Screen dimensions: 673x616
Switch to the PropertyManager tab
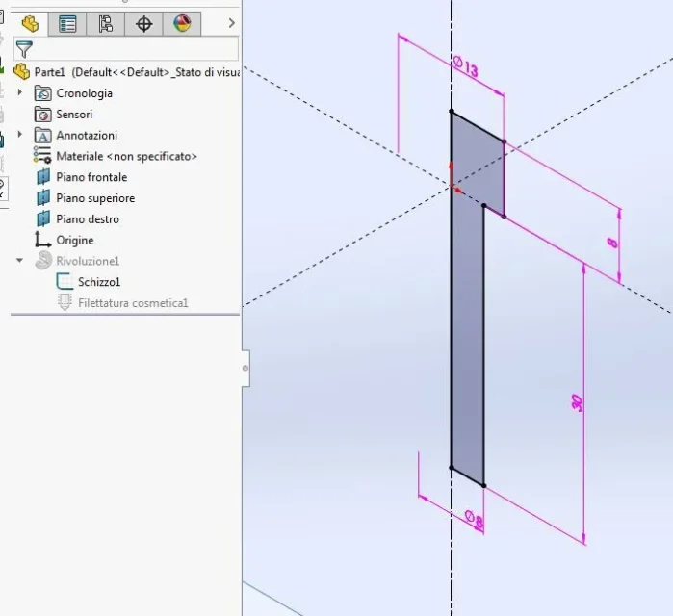tap(67, 24)
